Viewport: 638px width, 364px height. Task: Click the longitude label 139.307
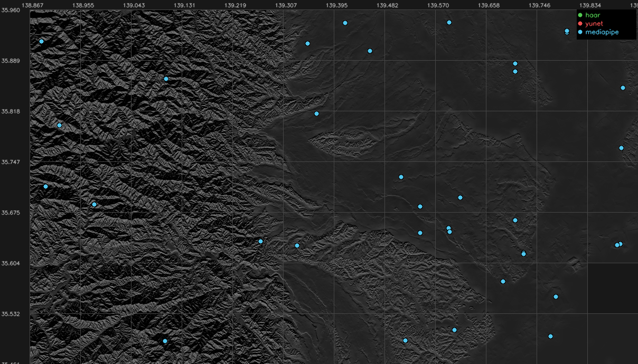point(286,5)
